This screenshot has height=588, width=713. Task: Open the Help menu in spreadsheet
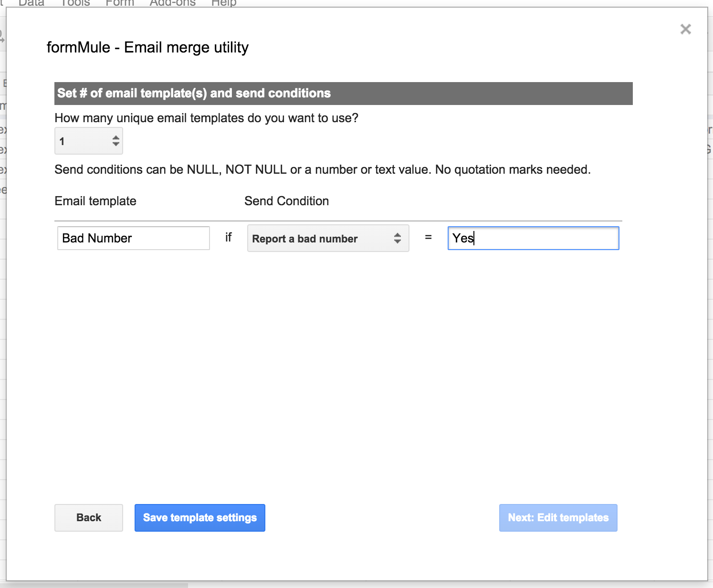coord(224,3)
